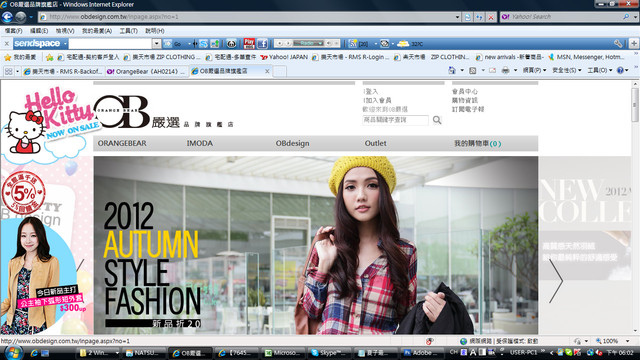Open the wrench settings icon in toolbar
The width and height of the screenshot is (640, 360).
pos(618,43)
